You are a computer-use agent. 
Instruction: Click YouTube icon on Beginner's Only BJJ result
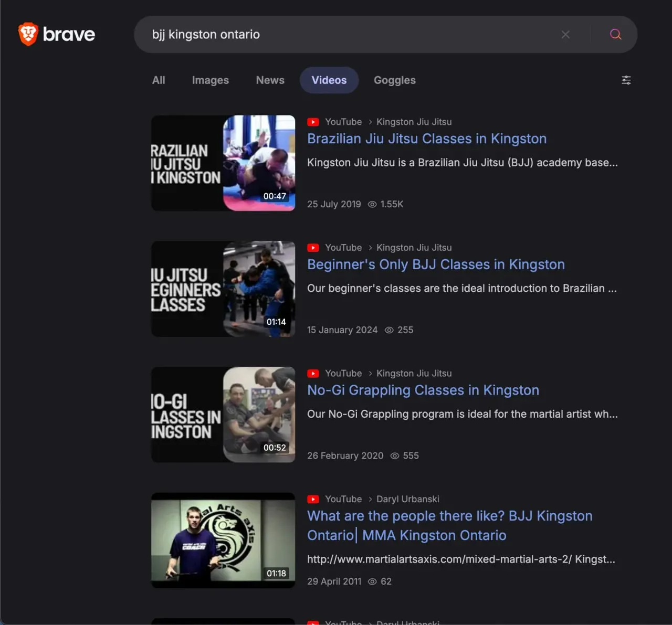tap(313, 248)
